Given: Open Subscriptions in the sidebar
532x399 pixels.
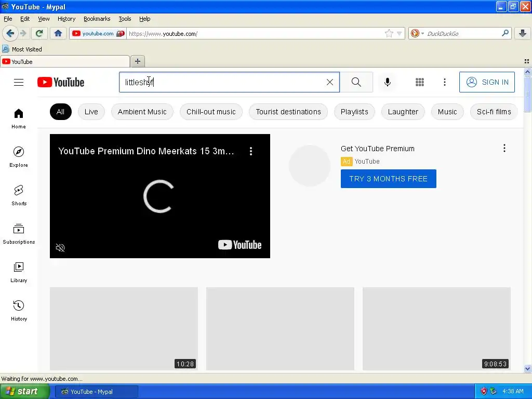Looking at the screenshot, I should pos(19,234).
